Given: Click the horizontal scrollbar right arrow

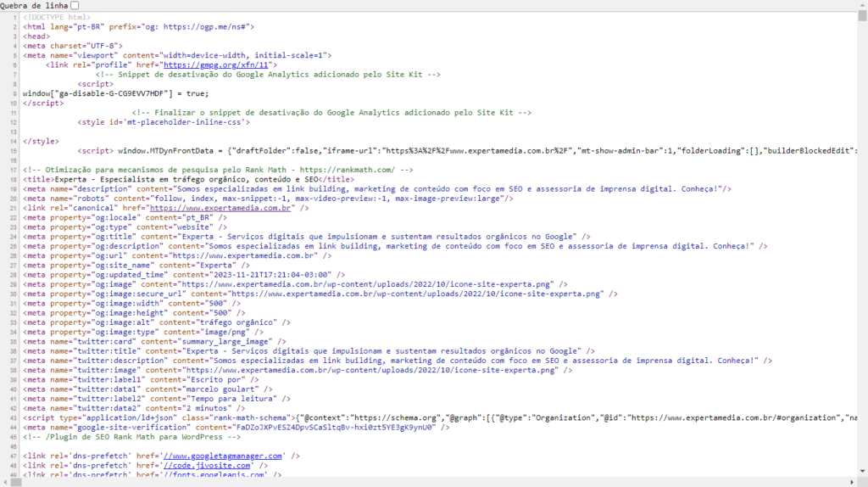Looking at the screenshot, I should (x=853, y=482).
